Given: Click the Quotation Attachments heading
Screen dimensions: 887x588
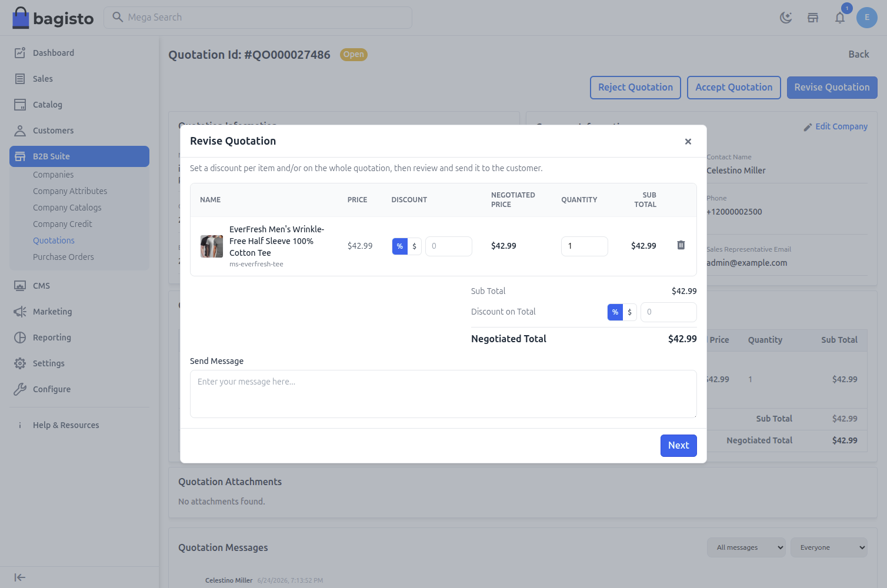Looking at the screenshot, I should 230,482.
